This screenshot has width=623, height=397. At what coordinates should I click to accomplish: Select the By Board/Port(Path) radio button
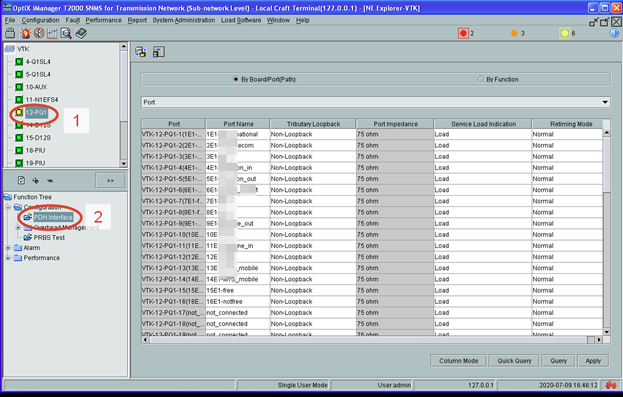pyautogui.click(x=235, y=79)
